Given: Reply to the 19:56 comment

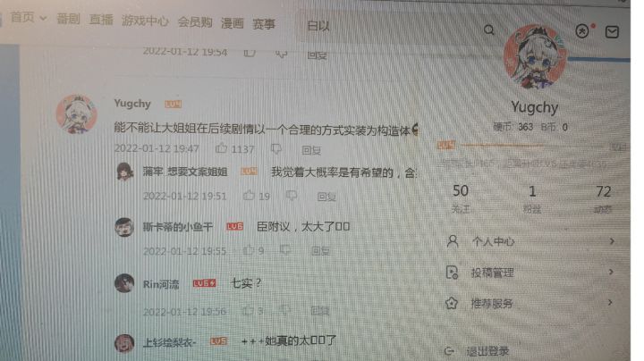Looking at the screenshot, I should click(x=320, y=311).
